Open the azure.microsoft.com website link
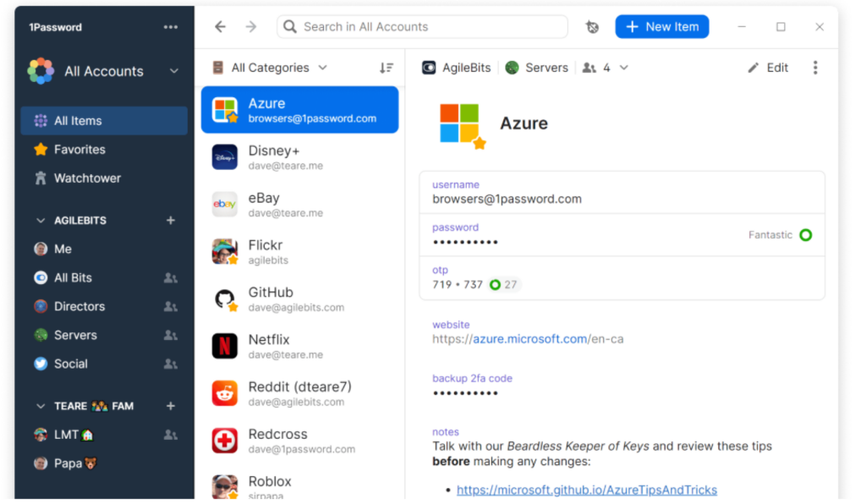 529,339
